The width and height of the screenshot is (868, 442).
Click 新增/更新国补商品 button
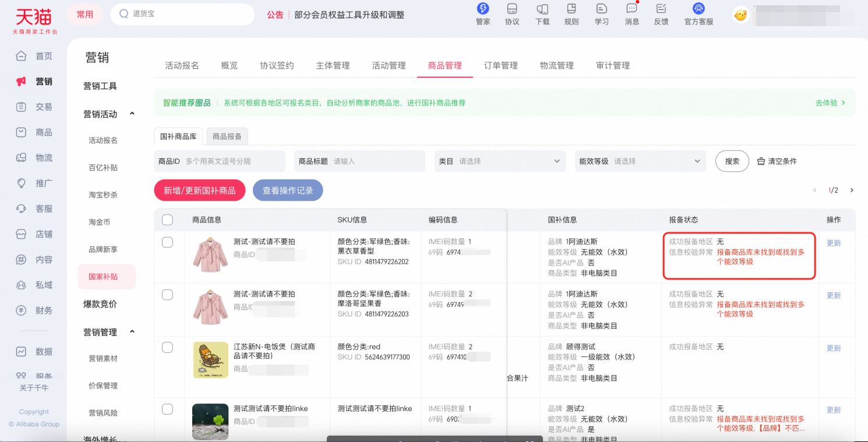pyautogui.click(x=200, y=190)
